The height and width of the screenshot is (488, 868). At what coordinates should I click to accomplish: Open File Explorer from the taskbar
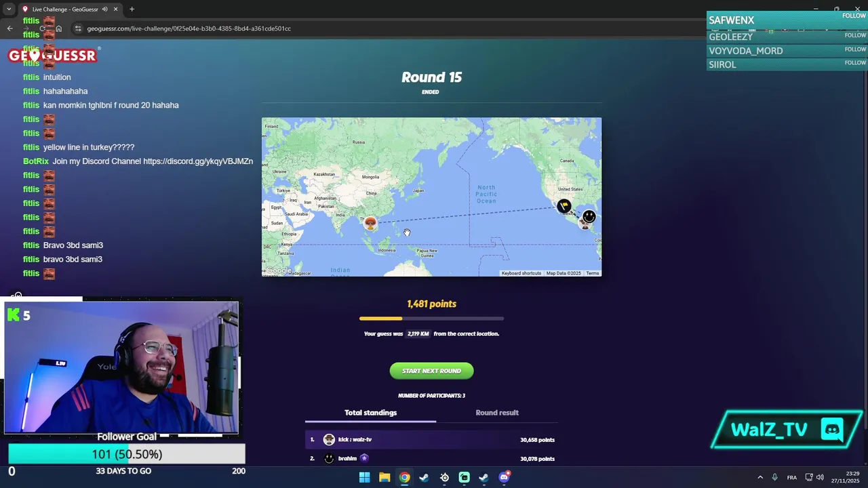(384, 477)
